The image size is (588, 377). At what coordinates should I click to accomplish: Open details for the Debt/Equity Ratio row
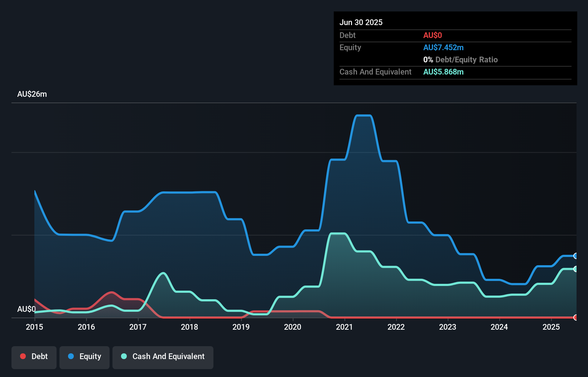coord(461,59)
